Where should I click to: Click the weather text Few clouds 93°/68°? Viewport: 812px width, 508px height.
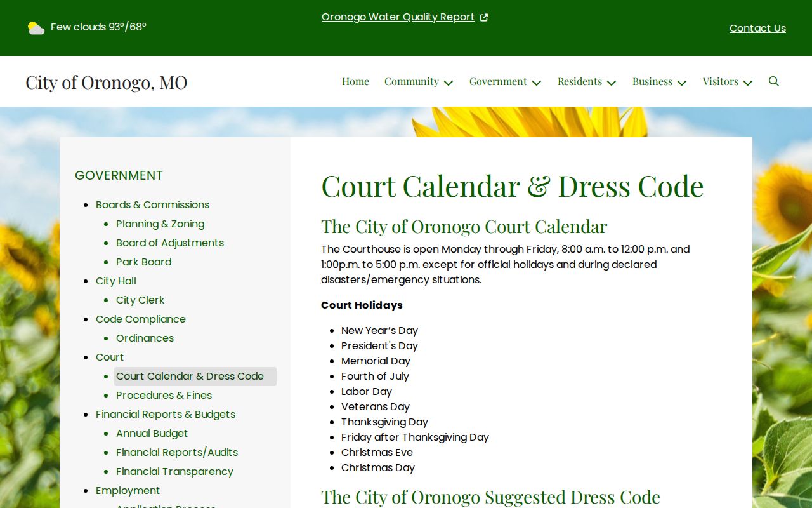point(98,27)
